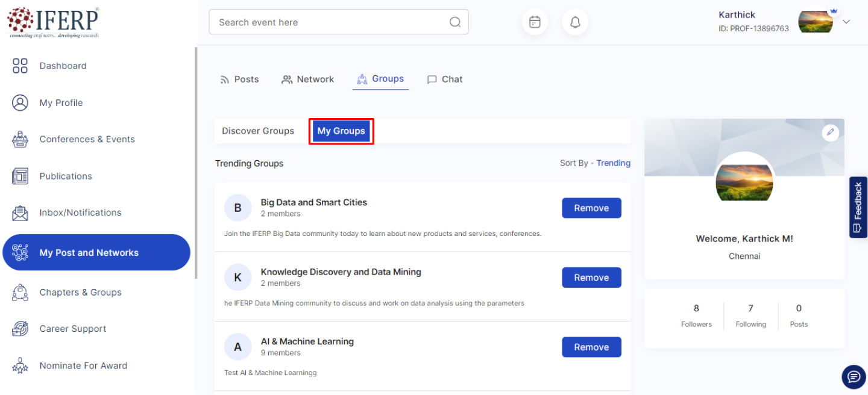Expand the user account dropdown chevron

(x=846, y=22)
